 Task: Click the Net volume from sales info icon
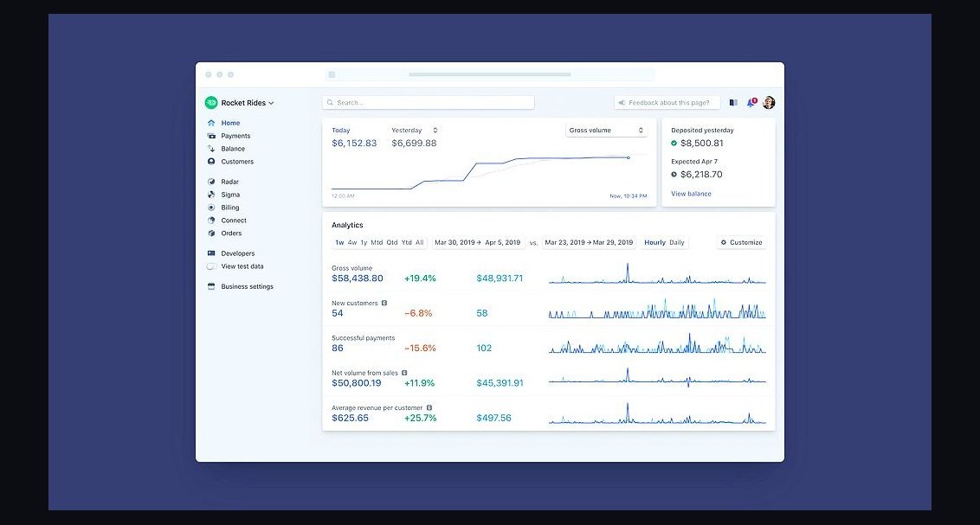[x=404, y=373]
